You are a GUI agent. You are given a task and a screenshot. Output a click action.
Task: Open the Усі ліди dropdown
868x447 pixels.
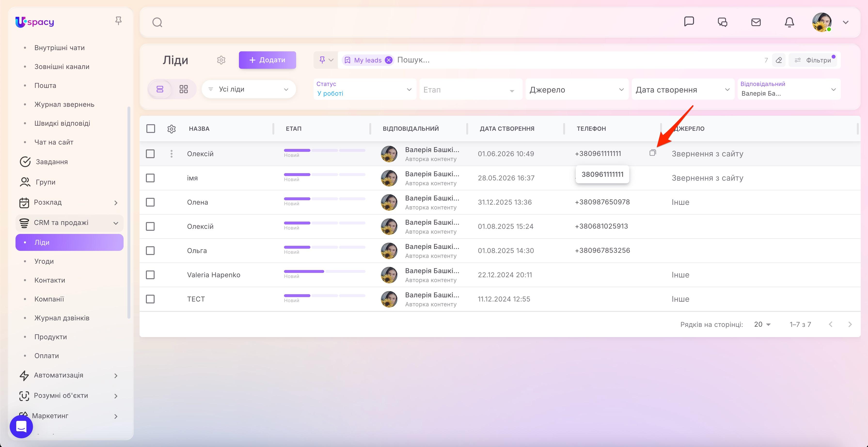point(249,89)
